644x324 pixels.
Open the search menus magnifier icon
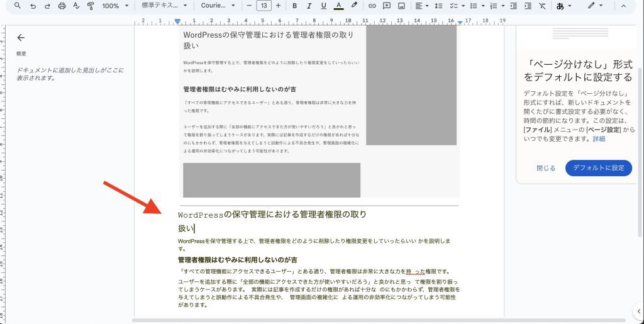click(x=18, y=6)
